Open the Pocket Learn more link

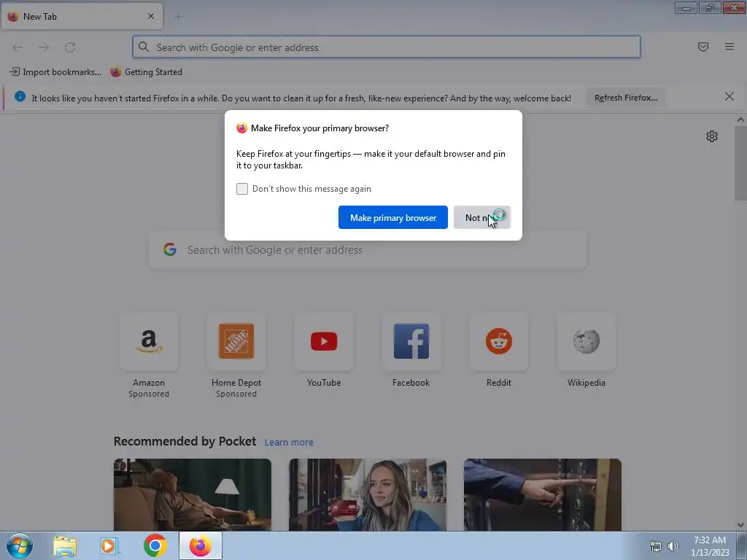[289, 443]
